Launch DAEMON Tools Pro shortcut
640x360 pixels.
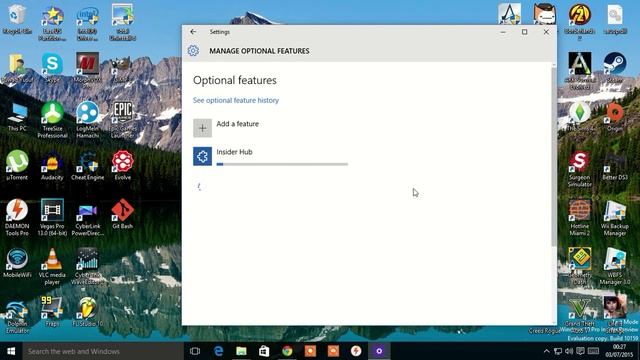click(x=17, y=217)
